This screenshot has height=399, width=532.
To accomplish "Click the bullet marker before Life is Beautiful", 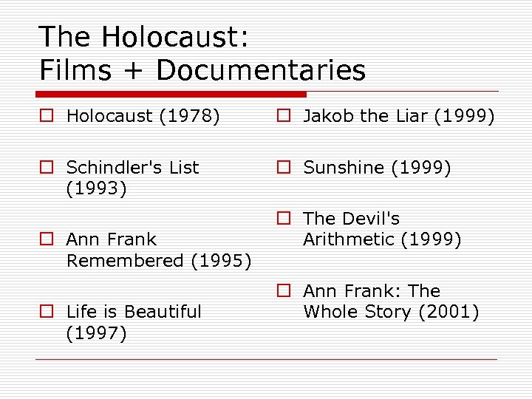I will point(46,312).
